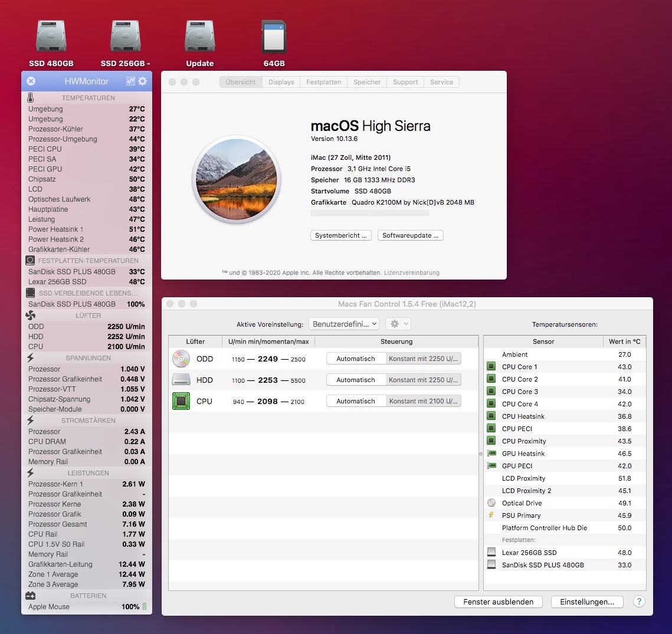
Task: Click the Prozessor Gesamt entry in HWMonitor
Action: pos(87,524)
